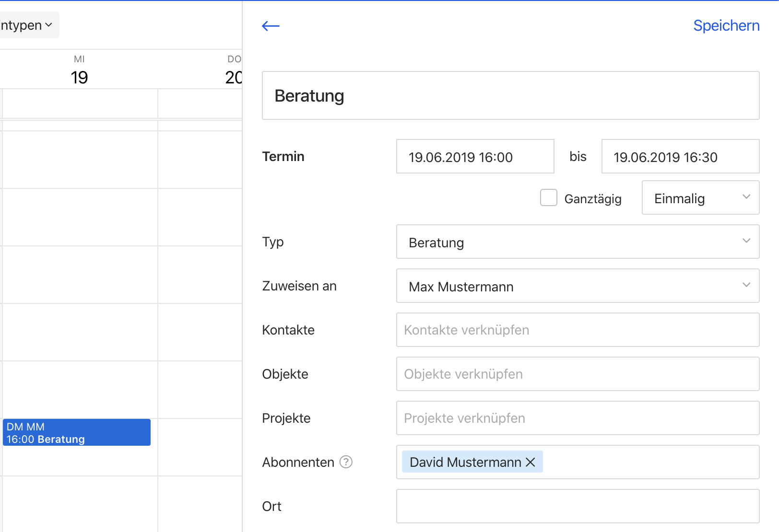Screen dimensions: 779x532
Task: Focus the Projekte verknüpfen field
Action: pyautogui.click(x=578, y=418)
